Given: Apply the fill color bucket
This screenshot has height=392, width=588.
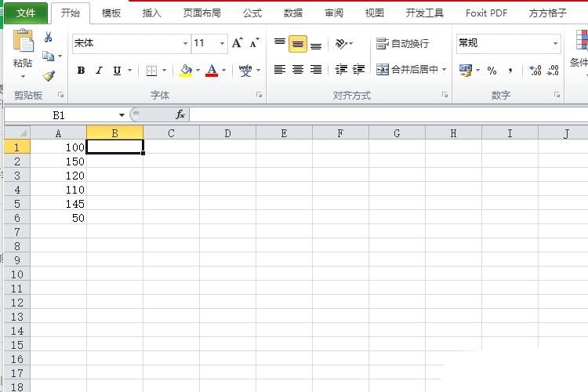Looking at the screenshot, I should click(186, 70).
